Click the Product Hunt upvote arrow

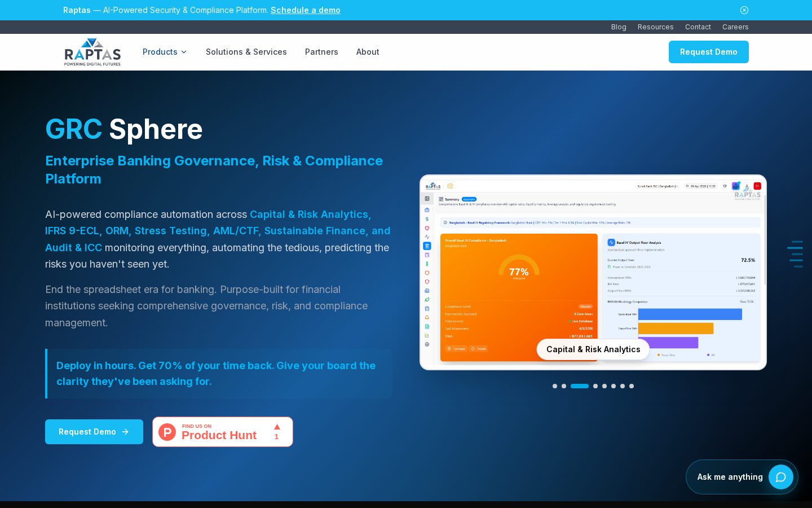pos(277,427)
